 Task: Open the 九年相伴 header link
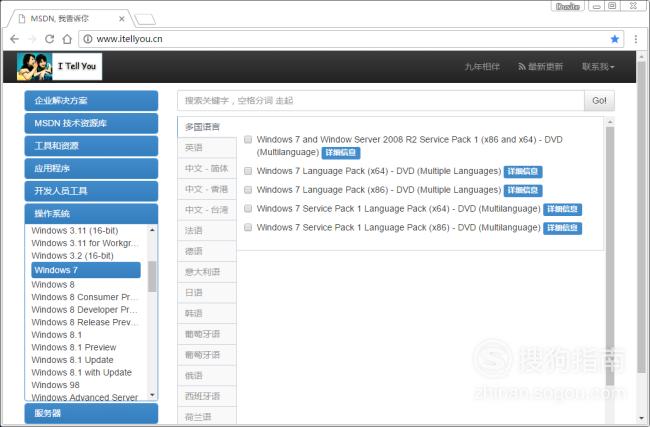482,67
